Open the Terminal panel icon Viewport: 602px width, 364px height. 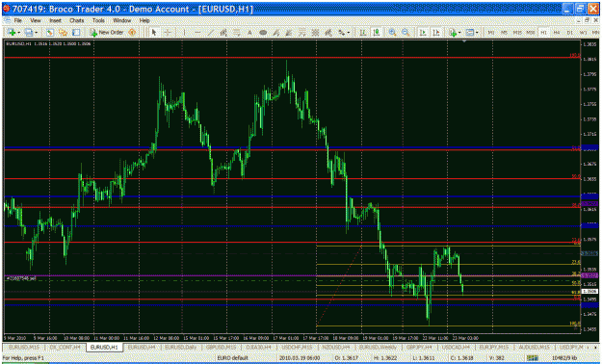(76, 33)
